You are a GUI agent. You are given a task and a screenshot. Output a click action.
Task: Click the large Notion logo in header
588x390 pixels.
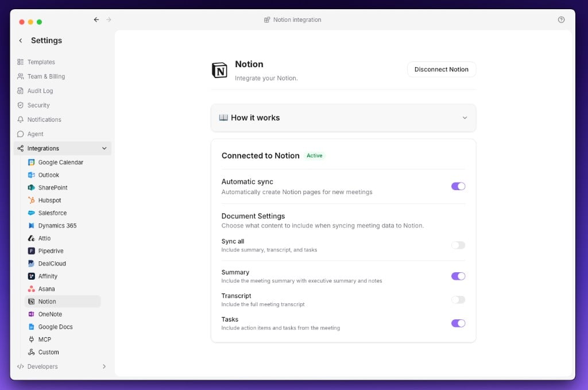[x=219, y=70]
